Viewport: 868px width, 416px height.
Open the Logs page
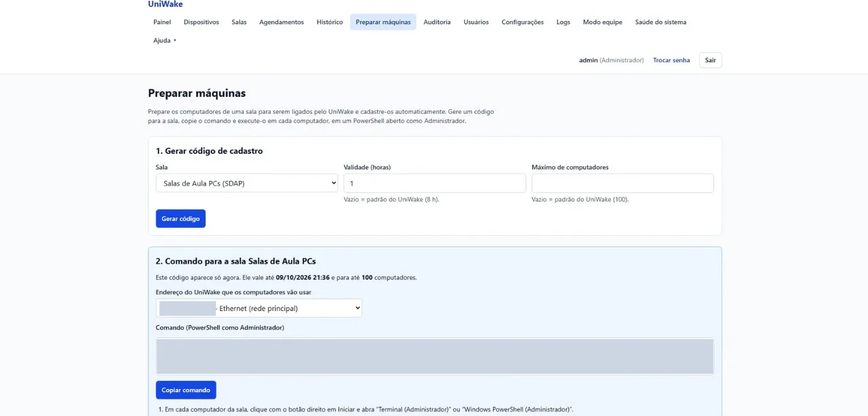(x=564, y=22)
